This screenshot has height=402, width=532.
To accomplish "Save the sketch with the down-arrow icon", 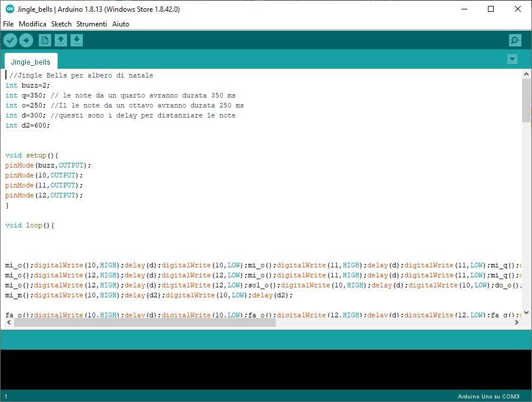I will coord(76,41).
